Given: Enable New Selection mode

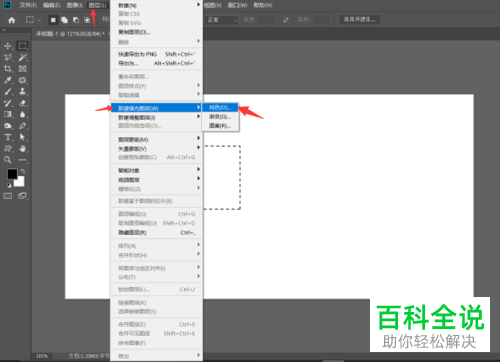Looking at the screenshot, I should tap(53, 20).
